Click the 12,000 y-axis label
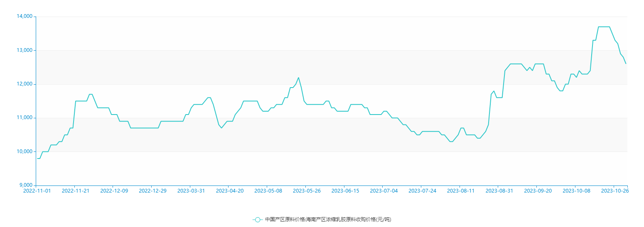The height and width of the screenshot is (227, 644). 24,84
